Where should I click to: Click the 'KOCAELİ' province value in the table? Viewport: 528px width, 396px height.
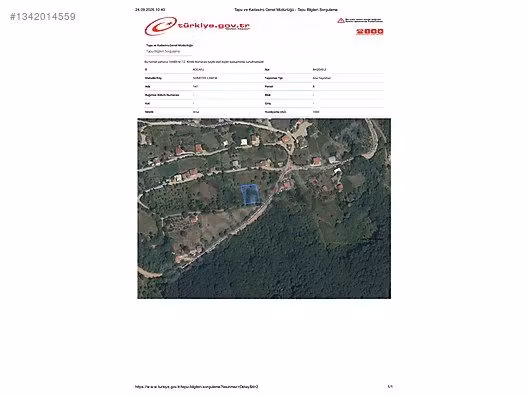(198, 70)
